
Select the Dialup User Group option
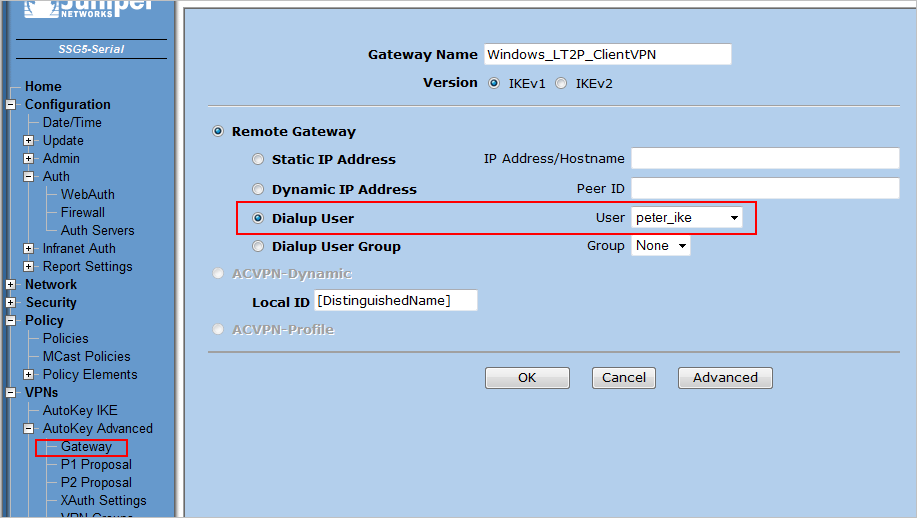click(x=259, y=247)
